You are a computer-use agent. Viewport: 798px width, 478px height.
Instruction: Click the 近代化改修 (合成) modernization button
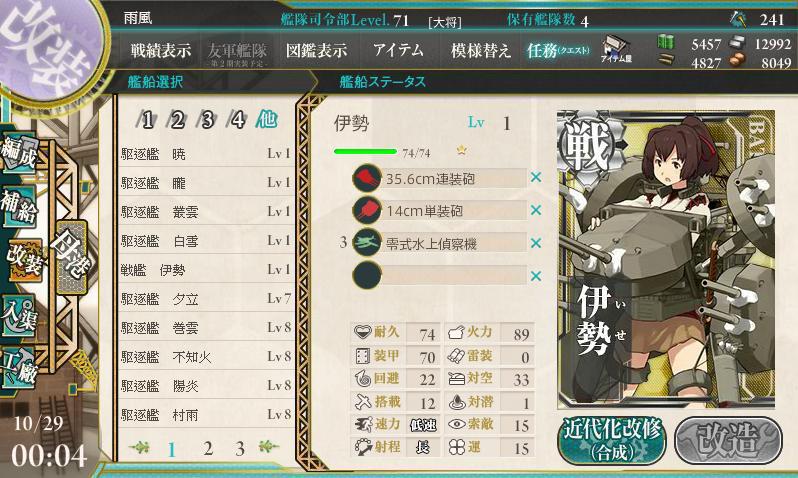612,439
